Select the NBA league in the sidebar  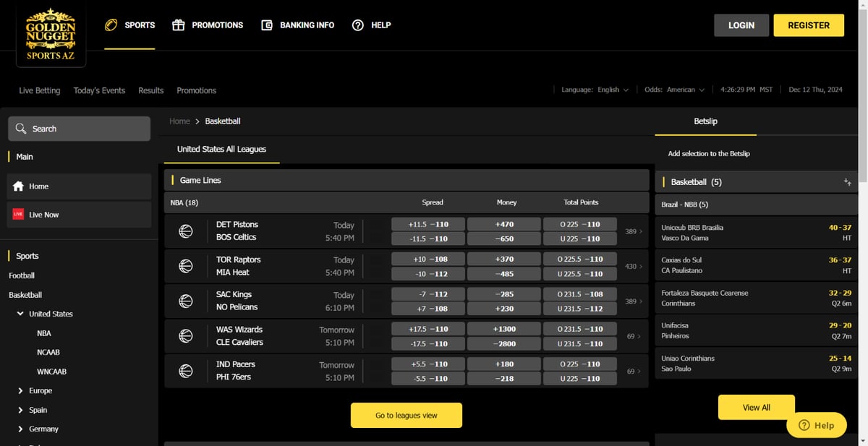point(44,333)
